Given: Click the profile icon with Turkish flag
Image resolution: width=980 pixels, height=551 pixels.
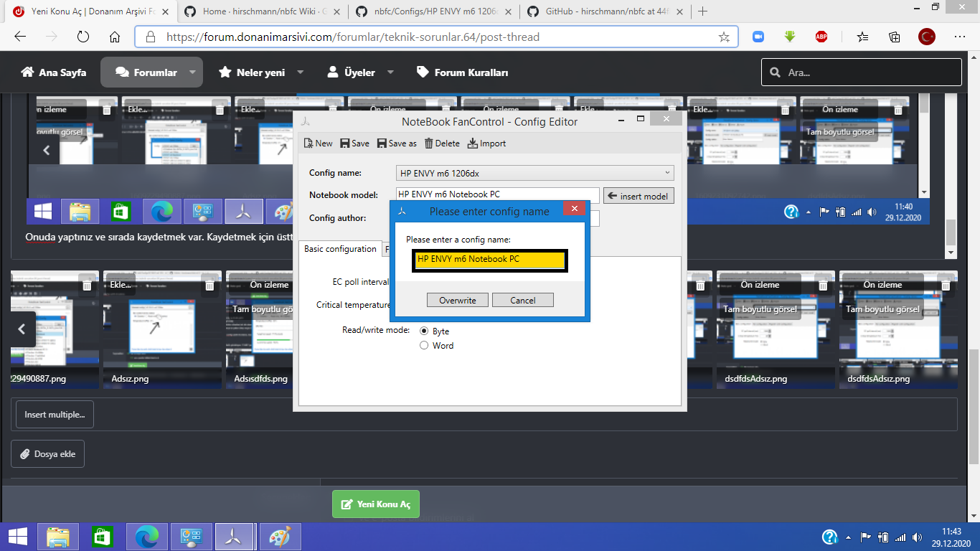Looking at the screenshot, I should (x=927, y=37).
